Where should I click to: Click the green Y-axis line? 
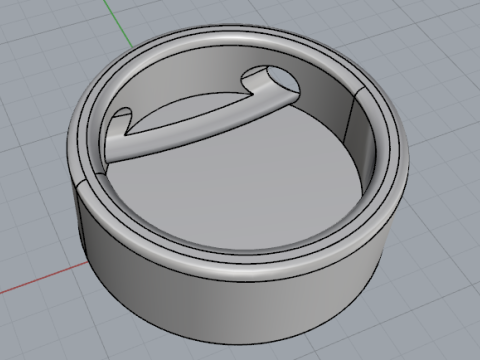118,23
